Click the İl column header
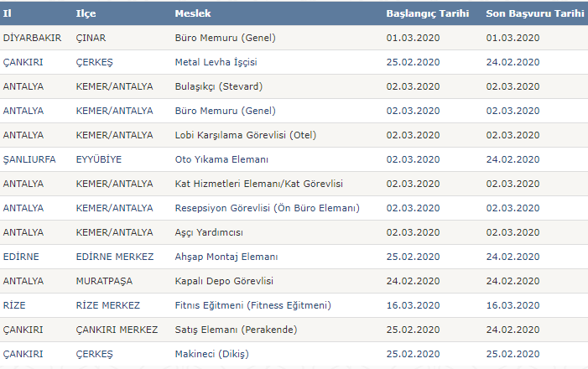Image resolution: width=588 pixels, height=369 pixels. 8,13
